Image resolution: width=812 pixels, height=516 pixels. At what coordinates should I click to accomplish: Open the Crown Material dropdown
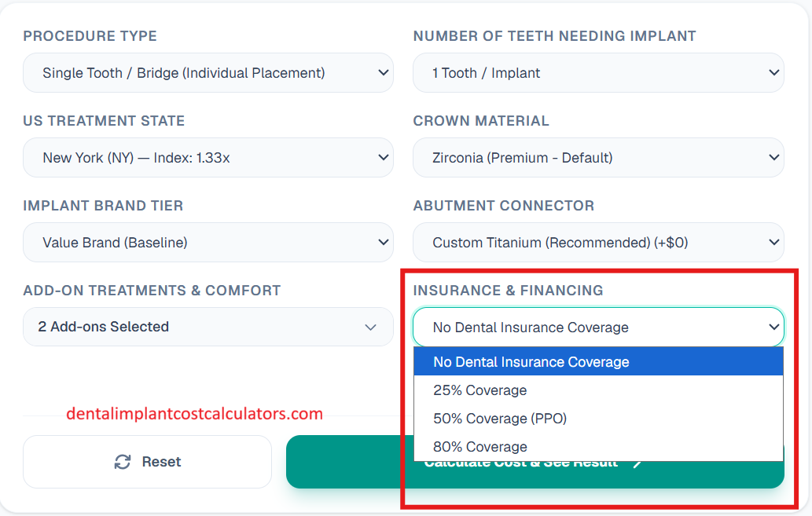598,158
